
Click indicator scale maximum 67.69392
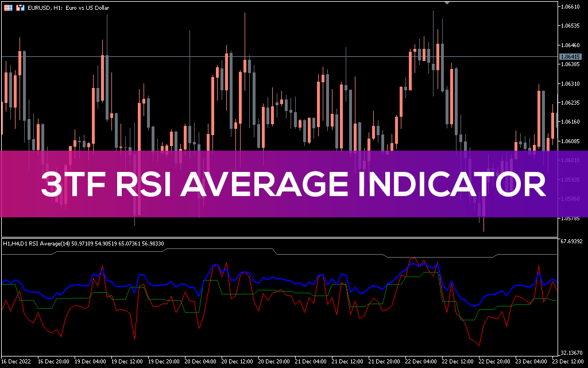[572, 242]
